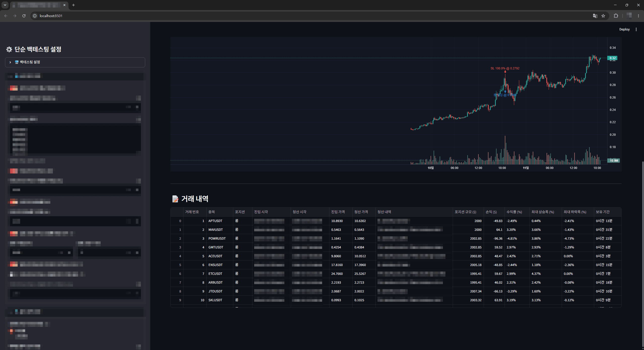
Task: Click the -4.73% max drawdown cell
Action: 578,239
